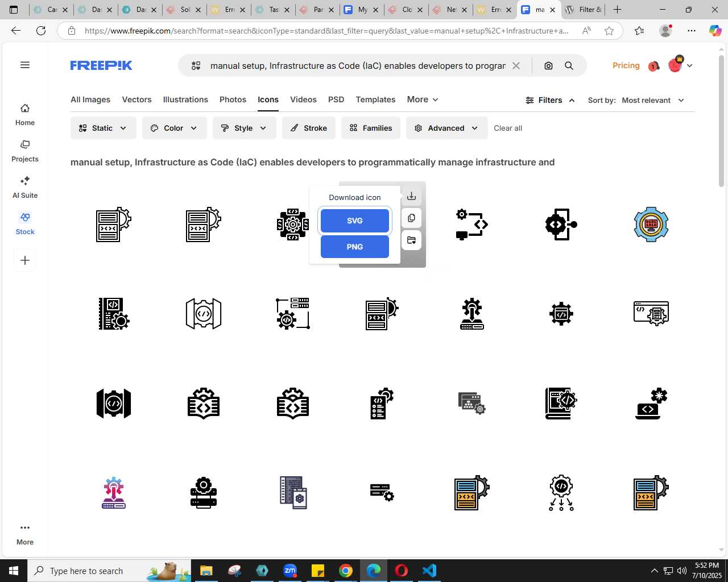Click the browser Back arrow

[16, 31]
